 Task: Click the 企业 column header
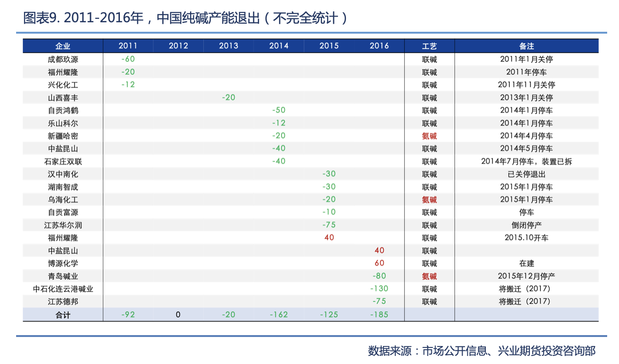coord(63,46)
